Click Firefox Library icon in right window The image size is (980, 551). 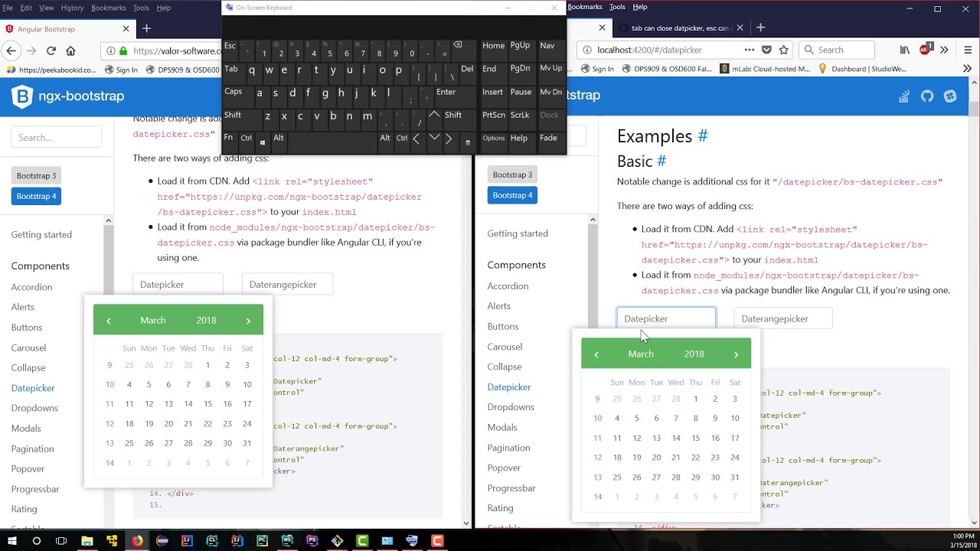tap(905, 50)
